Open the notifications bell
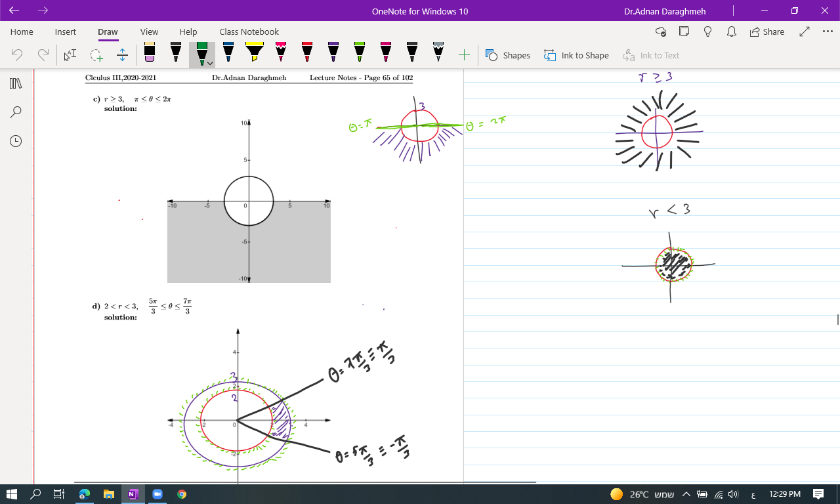Screen dimensions: 840x504 pyautogui.click(x=732, y=31)
